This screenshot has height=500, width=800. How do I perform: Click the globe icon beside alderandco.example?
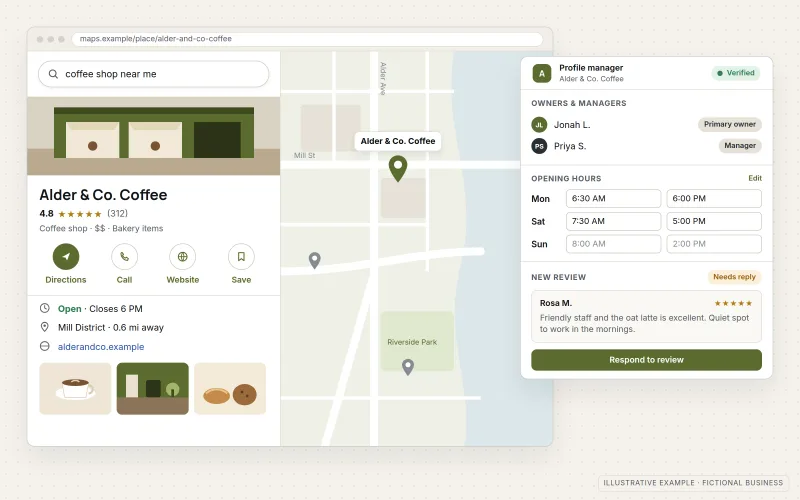45,346
